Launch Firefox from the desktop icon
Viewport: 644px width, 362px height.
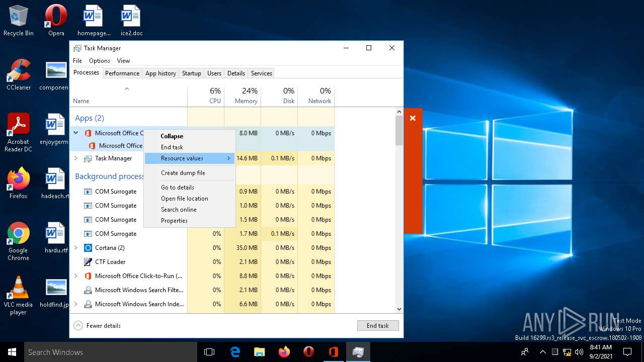click(x=19, y=183)
